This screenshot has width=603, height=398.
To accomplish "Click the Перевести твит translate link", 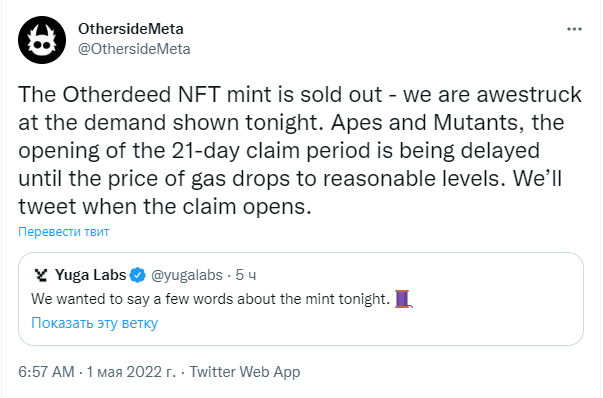I will pyautogui.click(x=64, y=231).
